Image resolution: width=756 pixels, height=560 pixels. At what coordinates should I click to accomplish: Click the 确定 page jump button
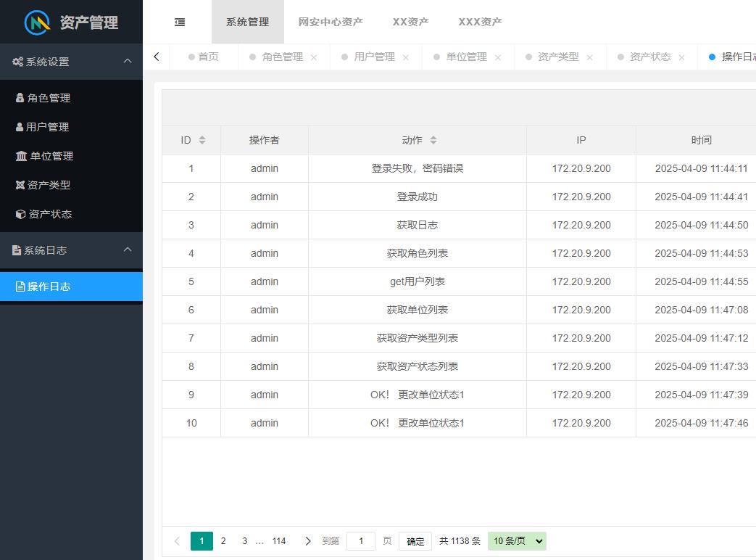tap(415, 541)
